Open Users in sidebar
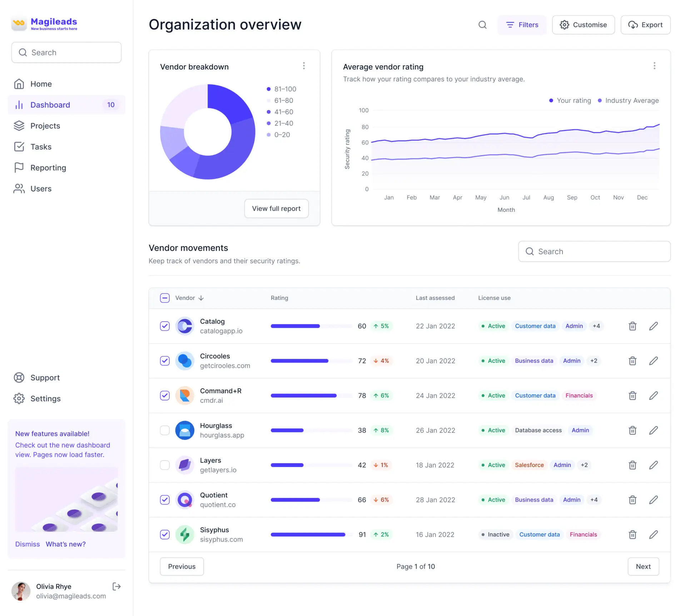686x616 pixels. click(x=66, y=189)
